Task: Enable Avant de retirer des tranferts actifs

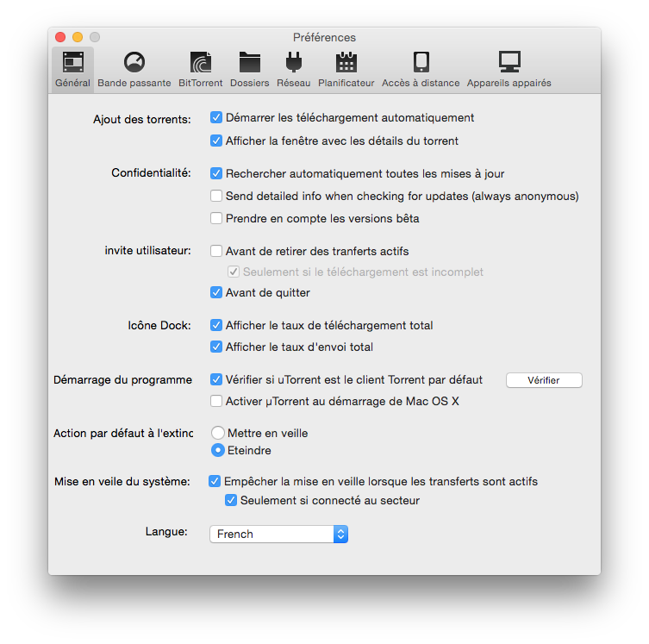Action: point(216,251)
